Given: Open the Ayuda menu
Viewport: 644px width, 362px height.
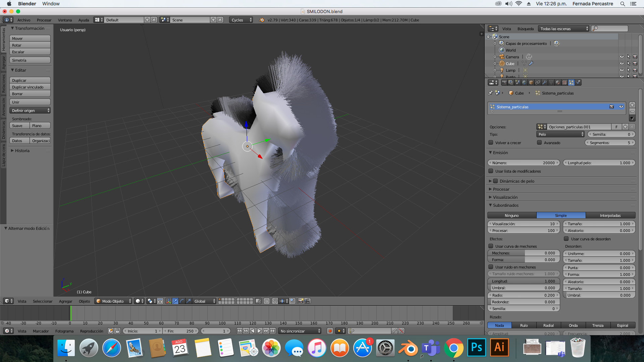Looking at the screenshot, I should click(x=84, y=20).
